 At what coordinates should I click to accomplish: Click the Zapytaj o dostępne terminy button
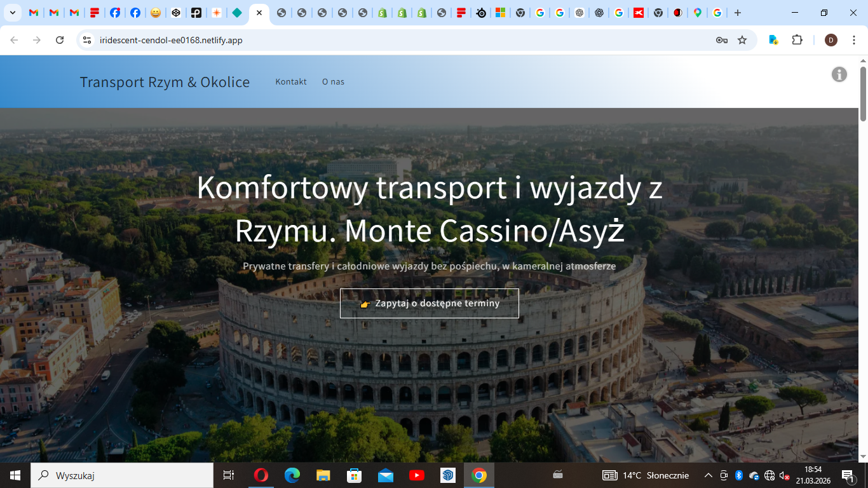click(x=430, y=303)
